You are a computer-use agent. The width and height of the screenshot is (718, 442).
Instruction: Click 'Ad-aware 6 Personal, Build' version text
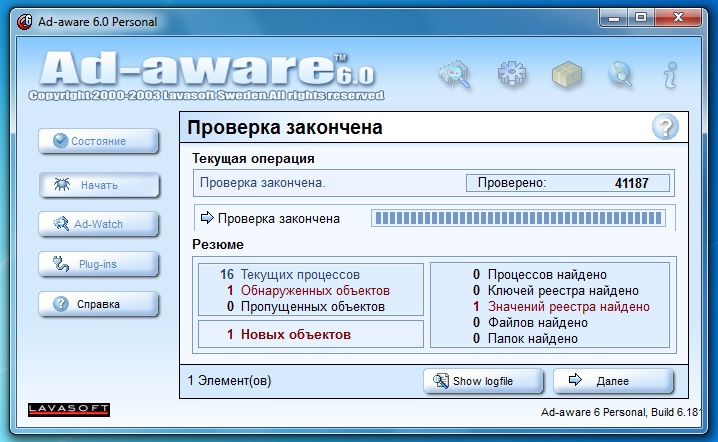click(620, 412)
